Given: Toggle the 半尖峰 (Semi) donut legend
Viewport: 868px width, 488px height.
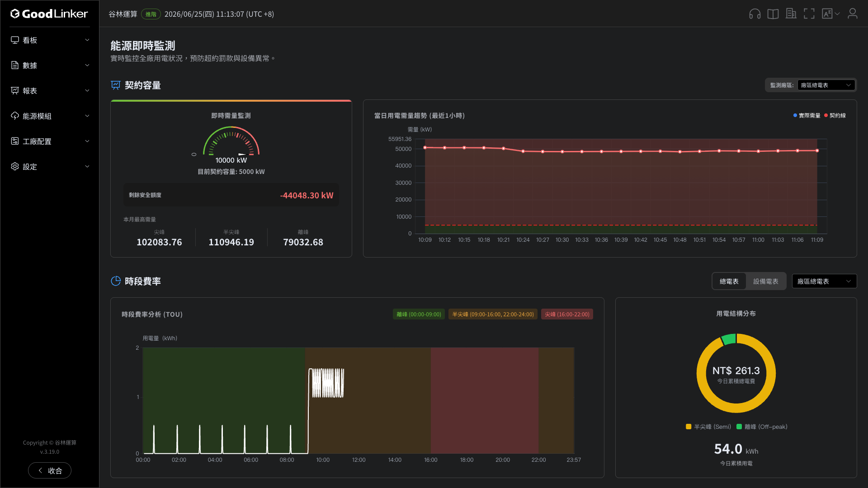Looking at the screenshot, I should click(708, 427).
